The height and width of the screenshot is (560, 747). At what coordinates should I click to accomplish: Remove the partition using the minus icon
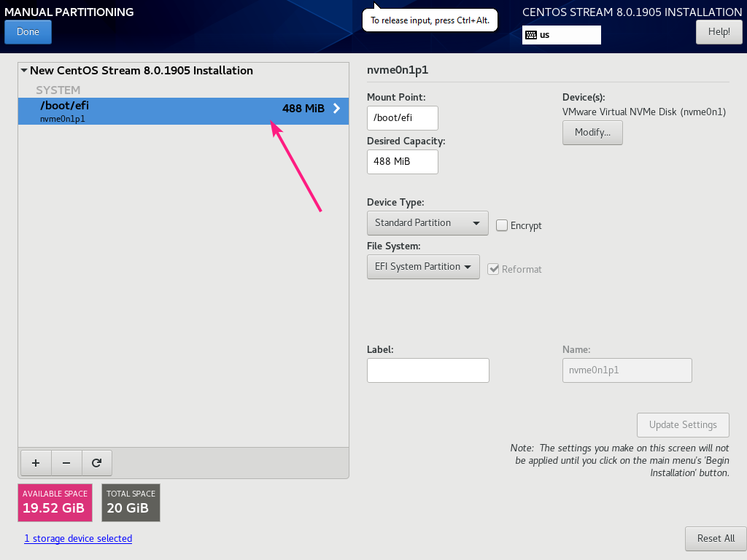point(66,462)
